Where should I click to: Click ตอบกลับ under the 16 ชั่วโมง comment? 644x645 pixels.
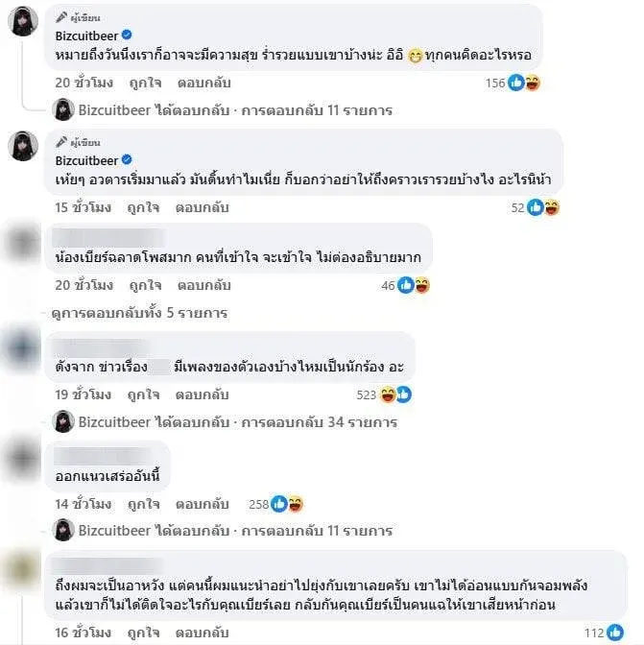202,633
